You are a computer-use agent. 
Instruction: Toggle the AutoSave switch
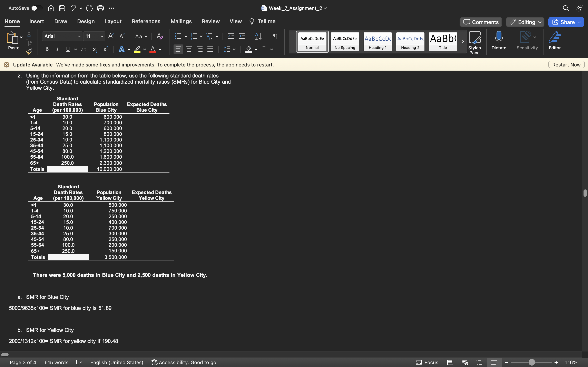(37, 8)
